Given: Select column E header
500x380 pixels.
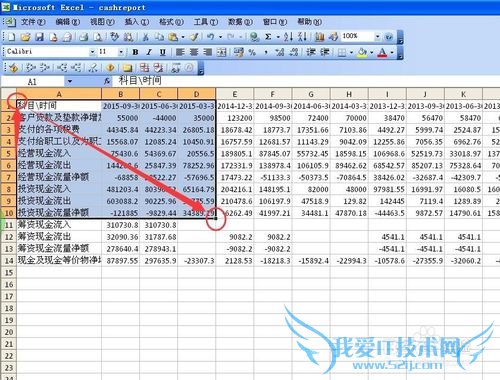Looking at the screenshot, I should coord(235,94).
